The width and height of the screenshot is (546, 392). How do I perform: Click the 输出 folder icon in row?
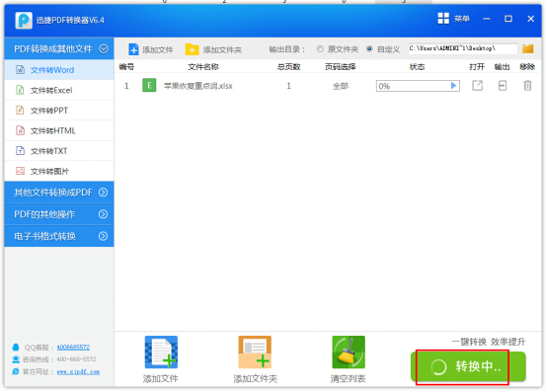point(503,85)
